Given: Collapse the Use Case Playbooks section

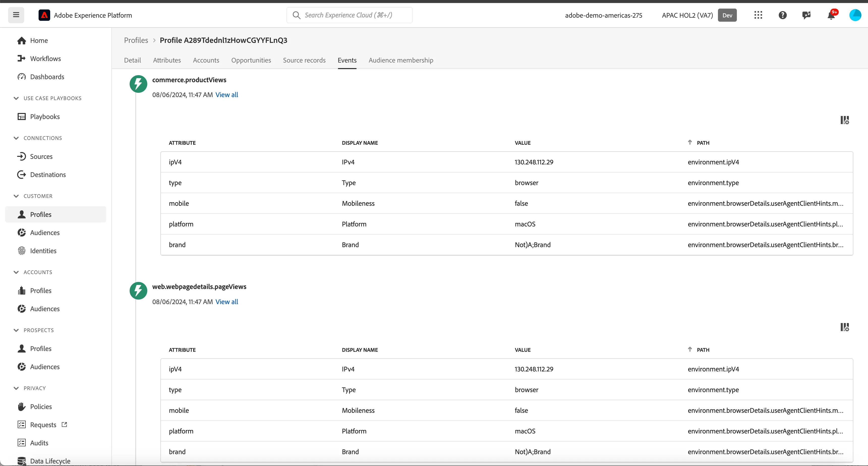Looking at the screenshot, I should coord(16,98).
